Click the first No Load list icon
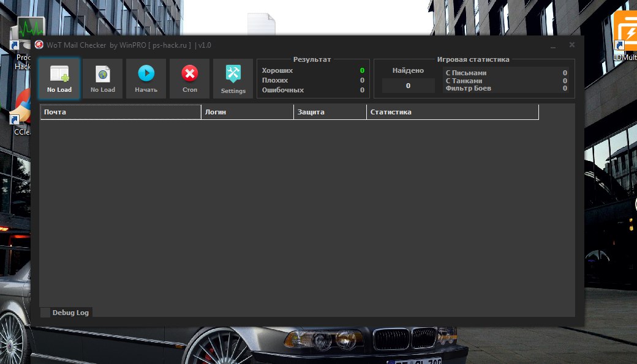Image resolution: width=637 pixels, height=364 pixels. (x=59, y=75)
